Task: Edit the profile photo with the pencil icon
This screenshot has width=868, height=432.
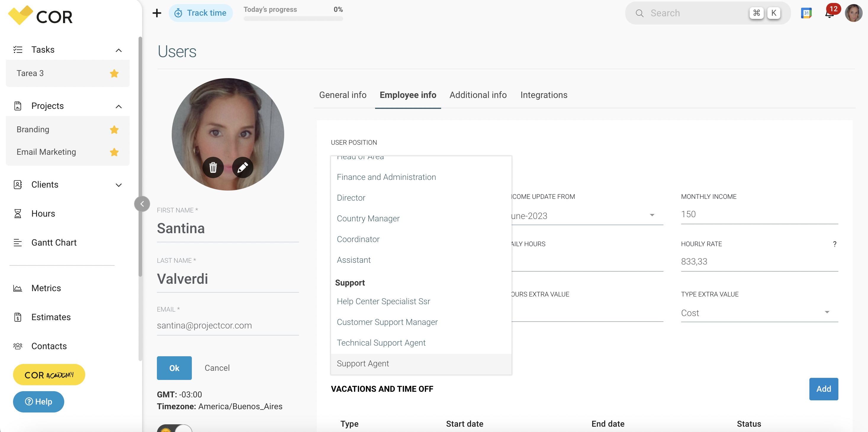Action: pos(243,167)
